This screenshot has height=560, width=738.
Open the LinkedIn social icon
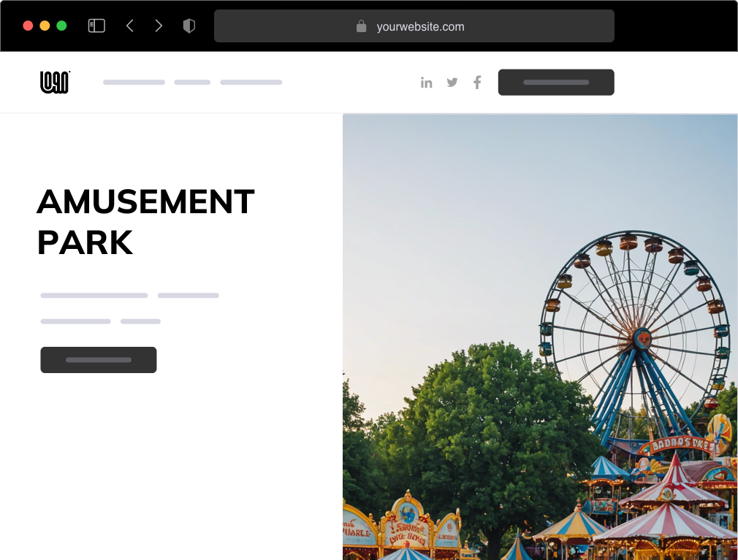point(427,83)
